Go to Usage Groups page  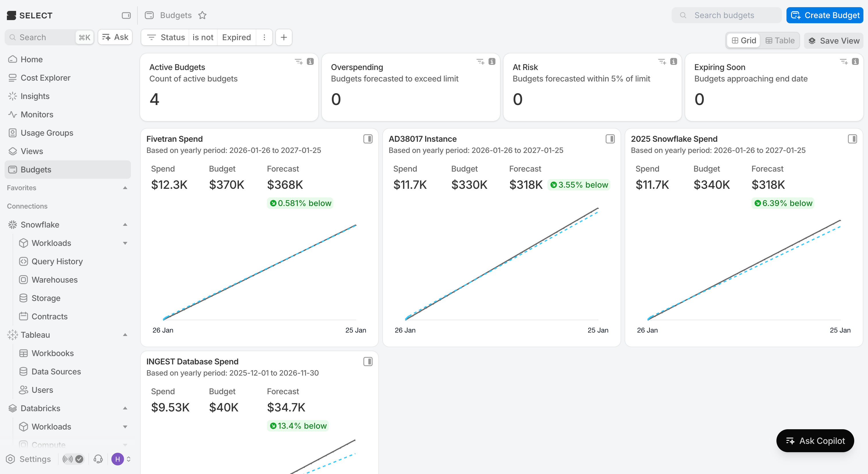(46, 133)
